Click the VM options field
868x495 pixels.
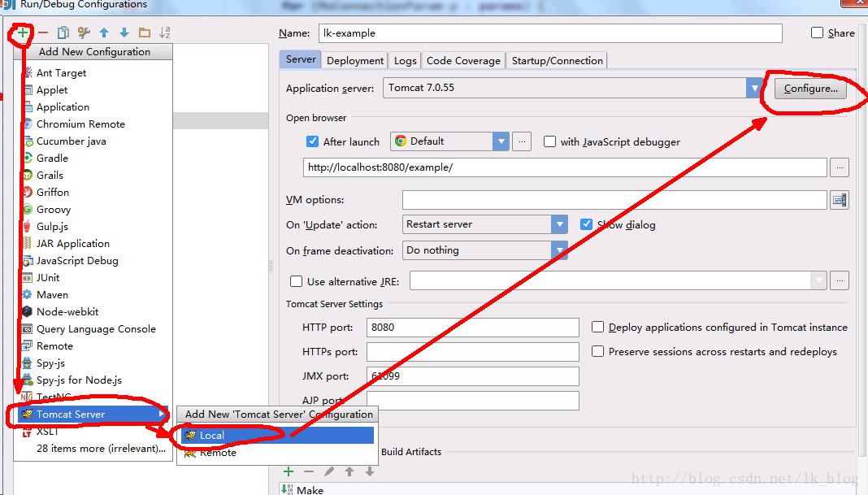pos(614,200)
